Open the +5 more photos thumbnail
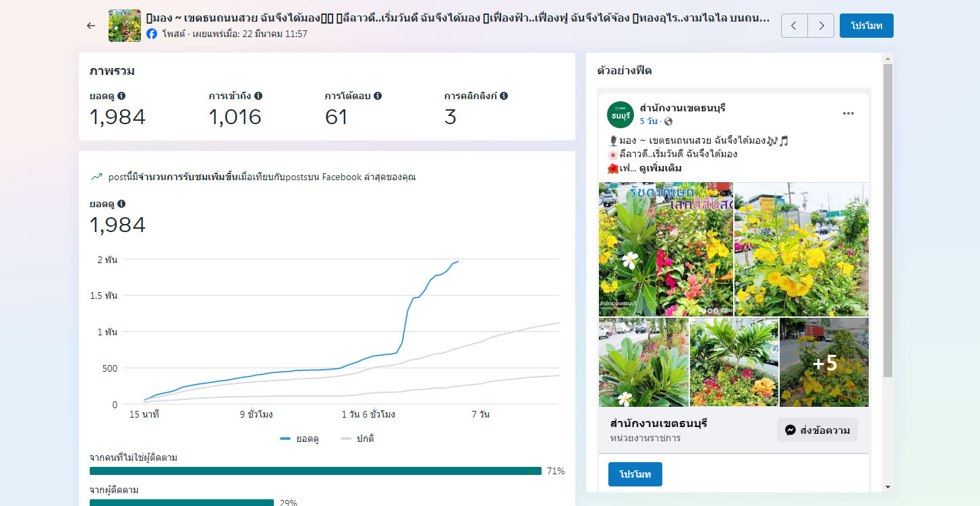Image resolution: width=980 pixels, height=506 pixels. pos(824,362)
